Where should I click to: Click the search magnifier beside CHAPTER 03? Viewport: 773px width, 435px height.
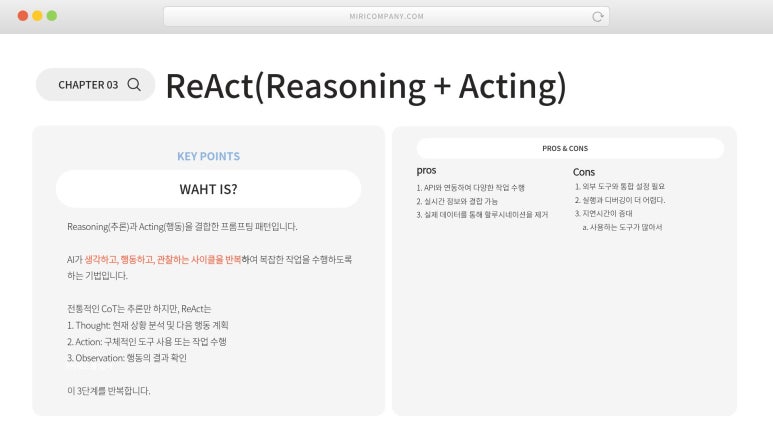click(134, 85)
